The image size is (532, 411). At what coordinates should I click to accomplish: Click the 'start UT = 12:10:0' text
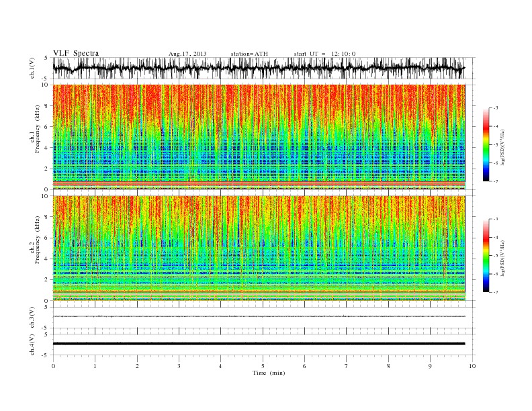324,54
